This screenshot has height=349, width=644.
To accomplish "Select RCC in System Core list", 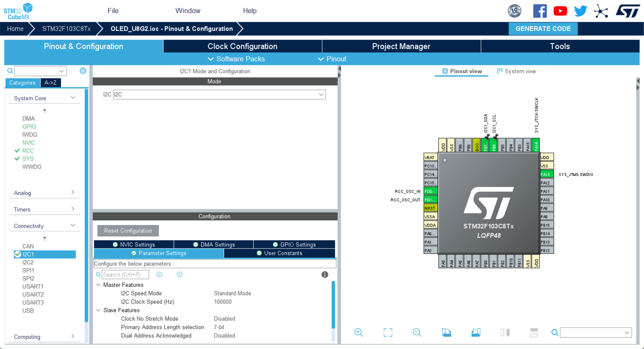I will (x=28, y=151).
